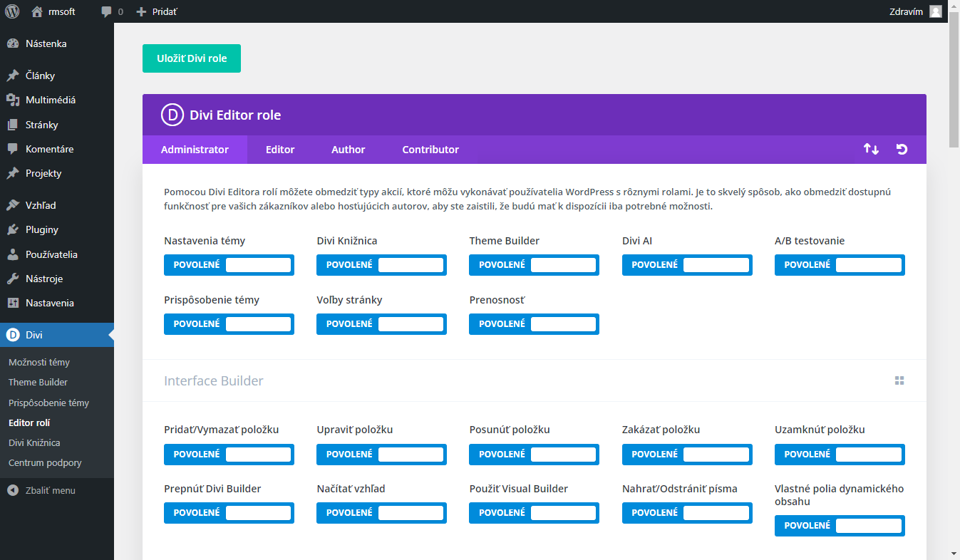The width and height of the screenshot is (960, 560).
Task: Click the Články pin icon
Action: [13, 76]
